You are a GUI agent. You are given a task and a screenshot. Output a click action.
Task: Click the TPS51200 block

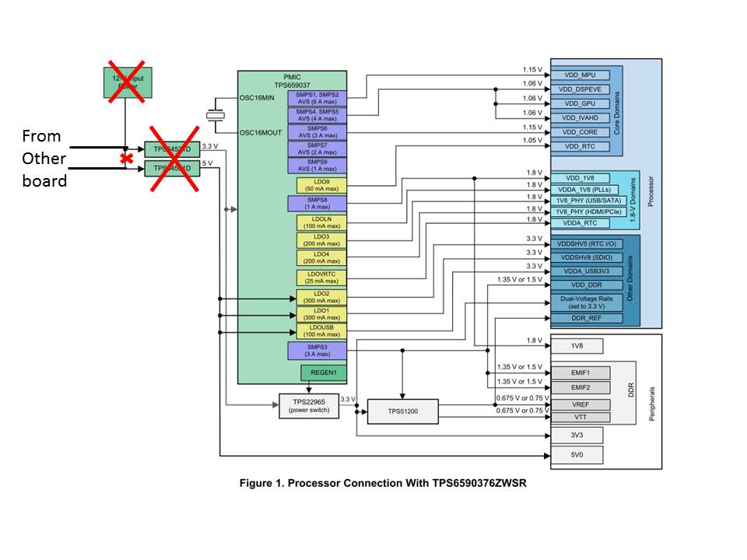[402, 411]
